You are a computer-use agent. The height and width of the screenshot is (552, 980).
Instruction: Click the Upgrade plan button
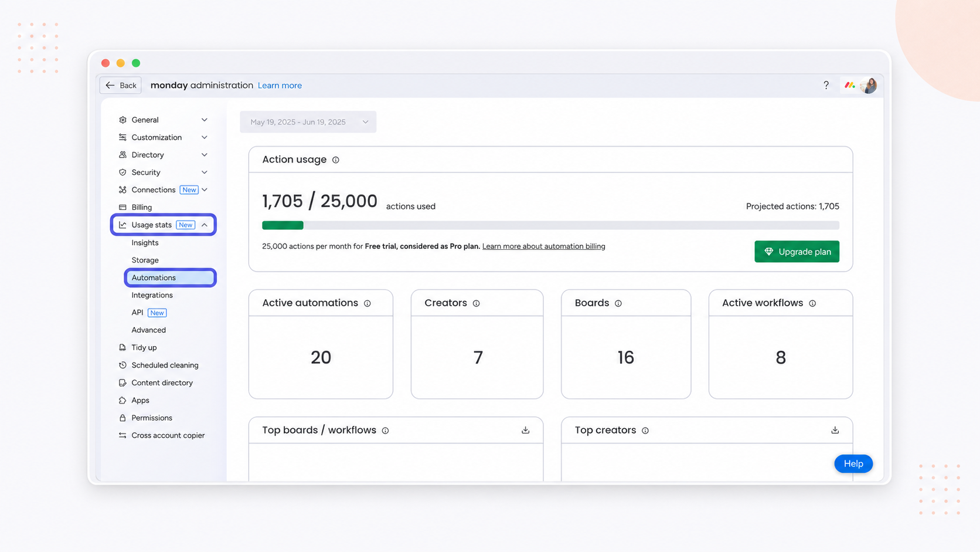[797, 252]
